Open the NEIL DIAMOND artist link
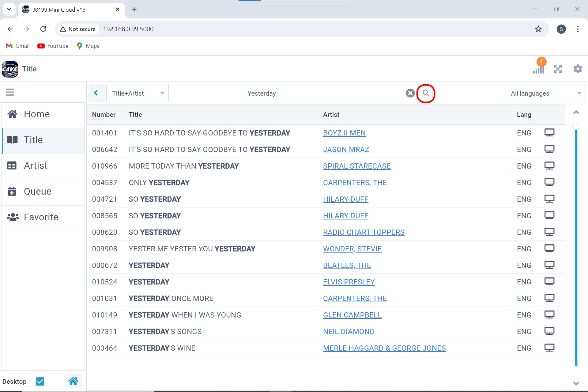Image resolution: width=588 pixels, height=392 pixels. [349, 332]
